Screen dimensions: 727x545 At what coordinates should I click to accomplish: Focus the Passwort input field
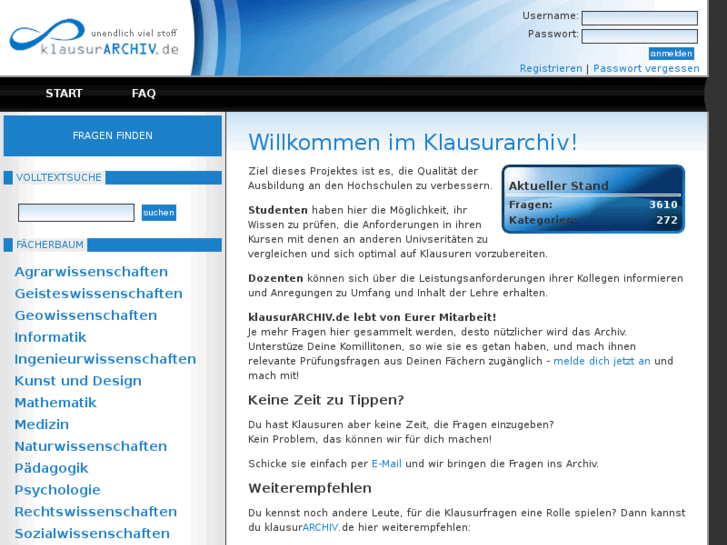pos(639,36)
